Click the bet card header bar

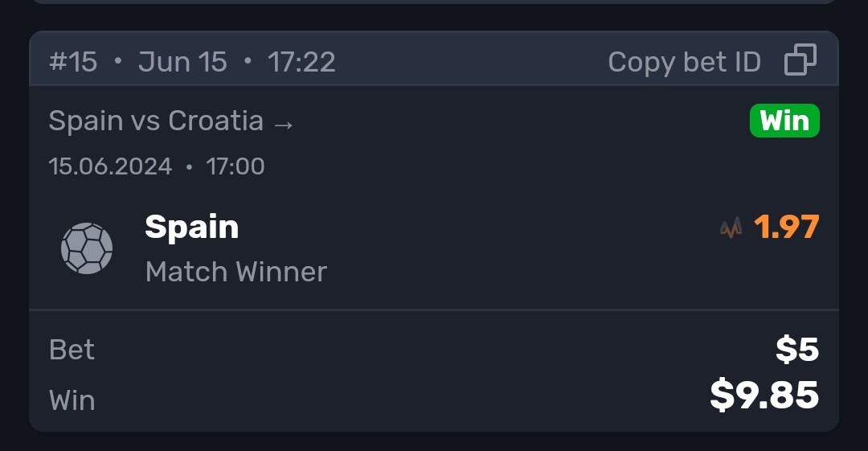434,59
